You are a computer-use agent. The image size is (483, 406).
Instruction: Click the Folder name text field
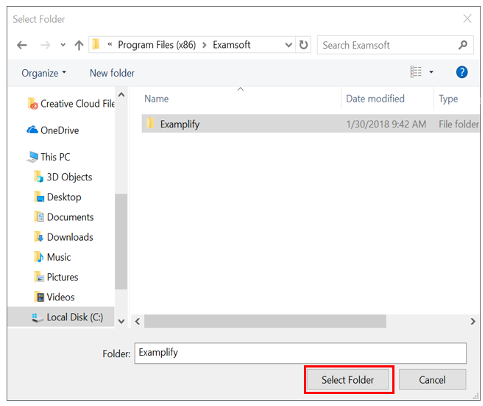(300, 353)
